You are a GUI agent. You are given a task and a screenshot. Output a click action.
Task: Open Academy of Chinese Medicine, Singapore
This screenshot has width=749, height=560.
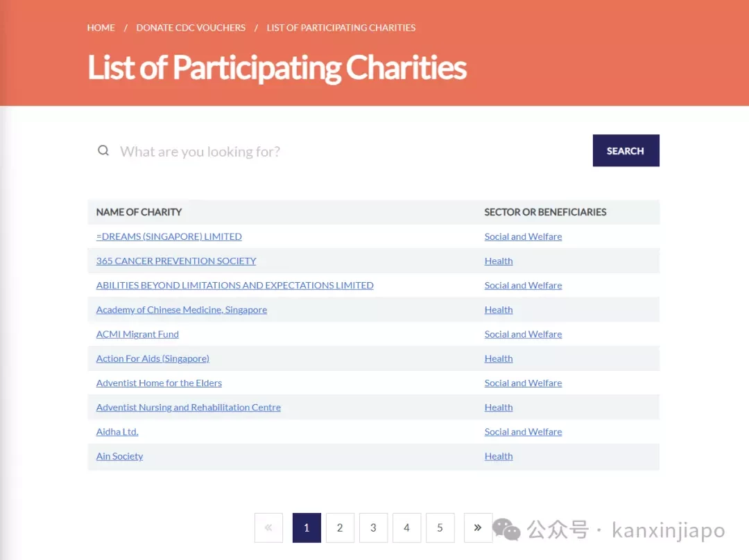pyautogui.click(x=182, y=310)
